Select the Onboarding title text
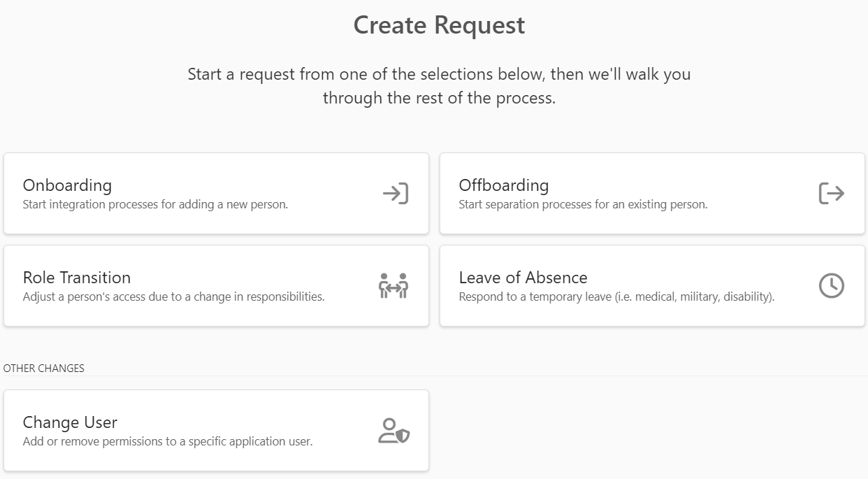The height and width of the screenshot is (479, 868). click(67, 185)
